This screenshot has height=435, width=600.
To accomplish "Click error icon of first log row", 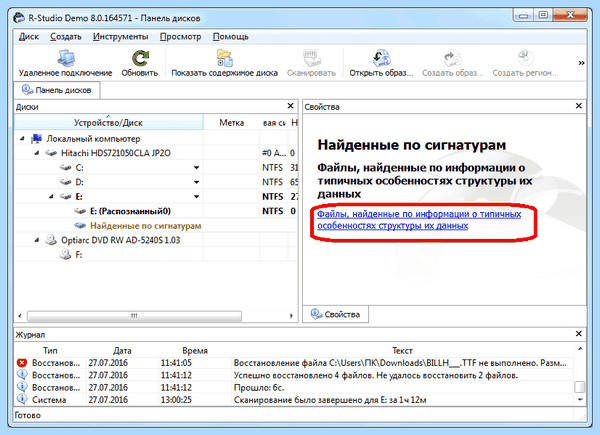I will (x=22, y=363).
